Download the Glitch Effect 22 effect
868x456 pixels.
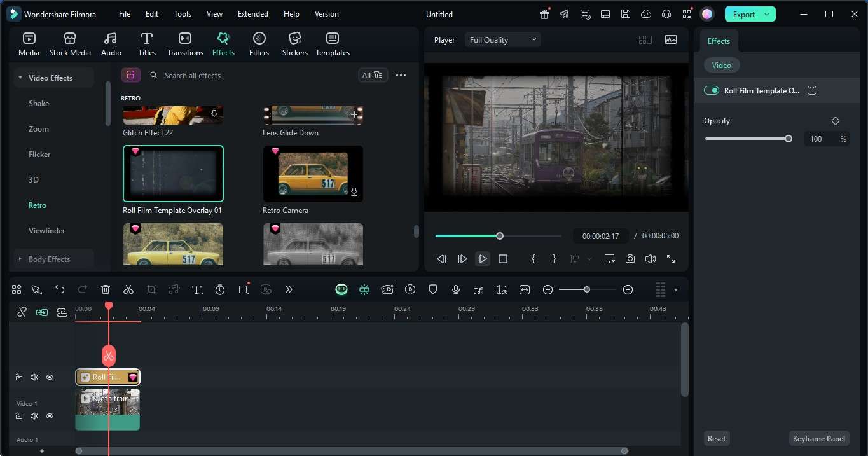coord(214,114)
